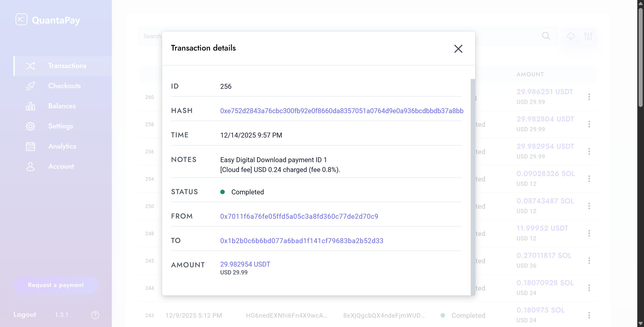Click the 8eXjQgcbQX4ndeFjmWUD… address
This screenshot has width=644, height=327.
tap(384, 316)
